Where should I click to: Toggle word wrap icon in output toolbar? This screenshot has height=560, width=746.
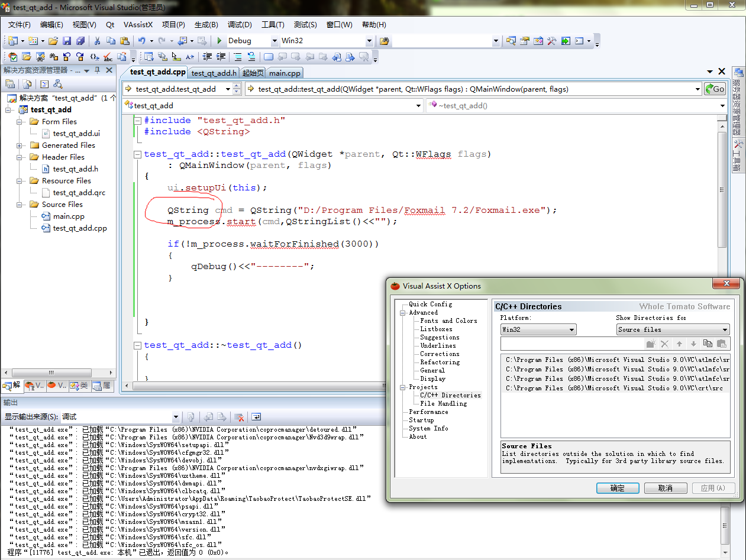(256, 417)
